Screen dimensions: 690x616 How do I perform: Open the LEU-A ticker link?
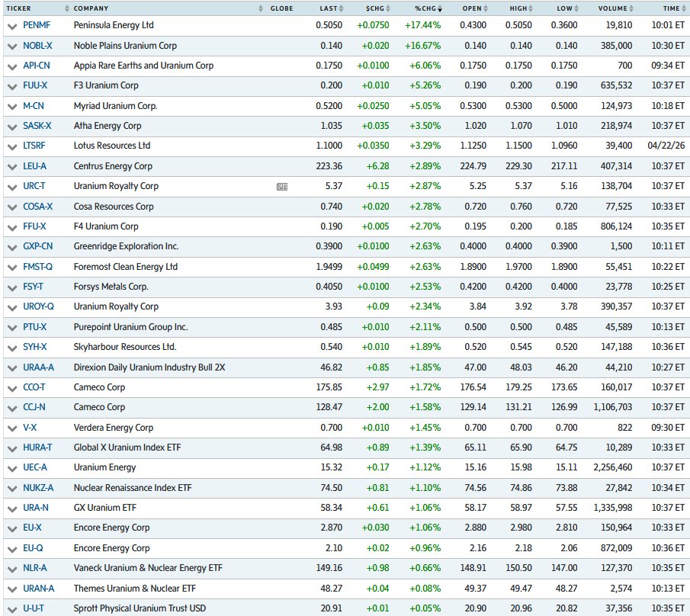coord(34,166)
